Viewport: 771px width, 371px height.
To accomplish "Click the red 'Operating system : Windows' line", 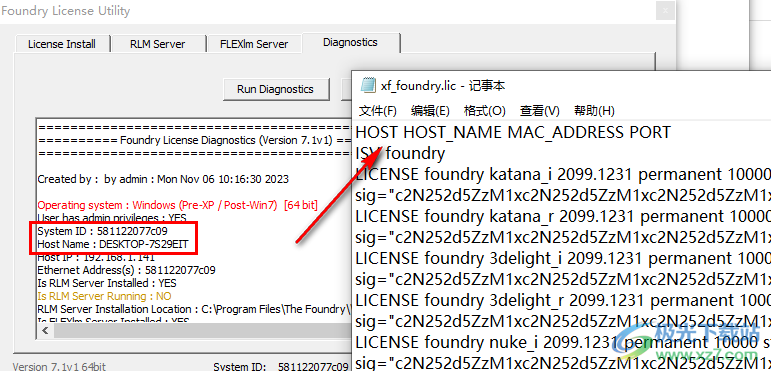I will [x=178, y=205].
